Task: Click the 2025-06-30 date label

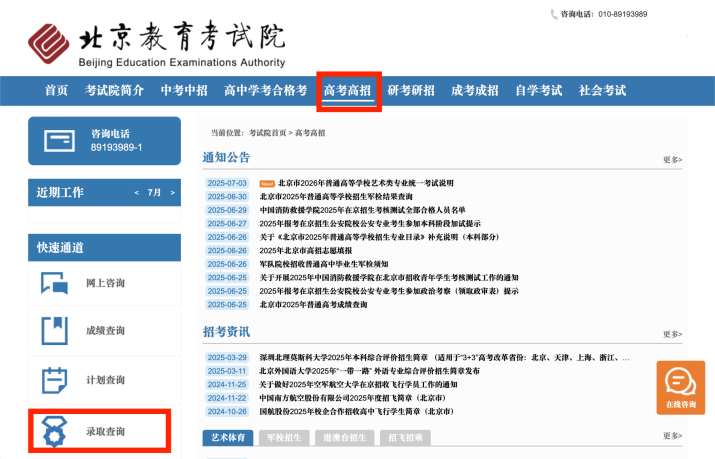Action: pos(227,197)
